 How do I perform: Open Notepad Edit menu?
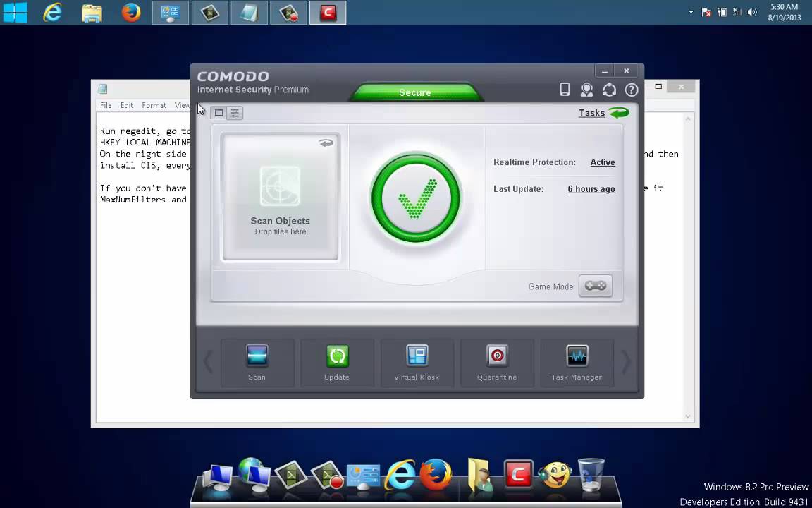(127, 105)
